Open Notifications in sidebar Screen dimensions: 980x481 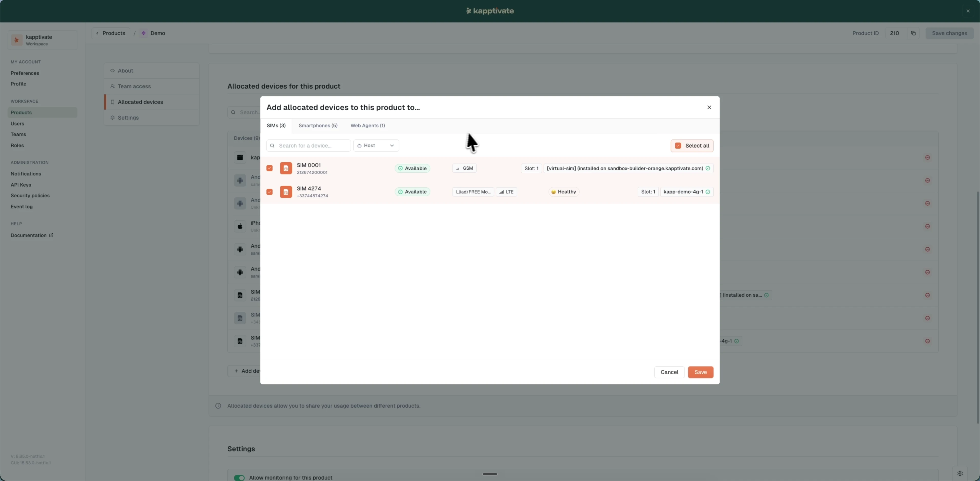(x=26, y=174)
